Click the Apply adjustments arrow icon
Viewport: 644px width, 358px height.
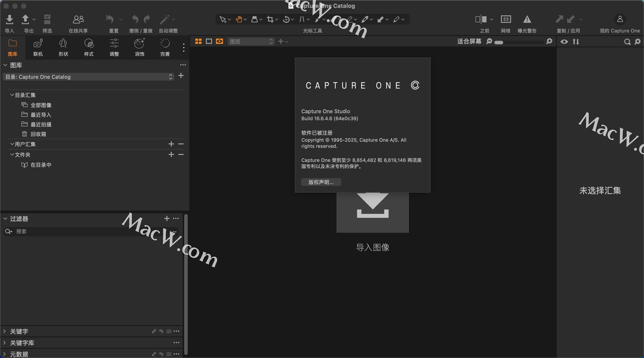tap(571, 19)
